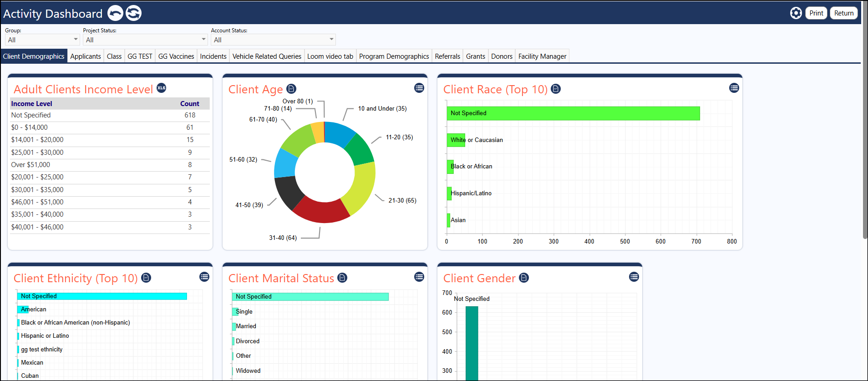Click the export icon beside Client Age title
Screen dimensions: 868x381
(x=291, y=89)
